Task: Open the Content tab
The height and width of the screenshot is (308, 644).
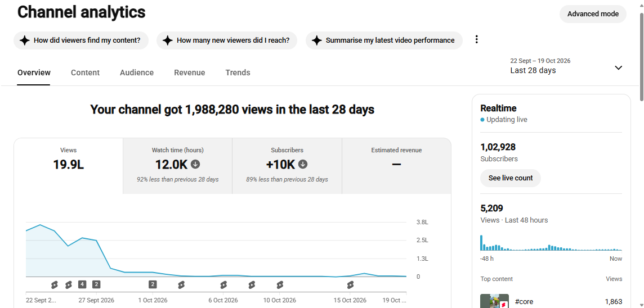Action: (x=85, y=73)
